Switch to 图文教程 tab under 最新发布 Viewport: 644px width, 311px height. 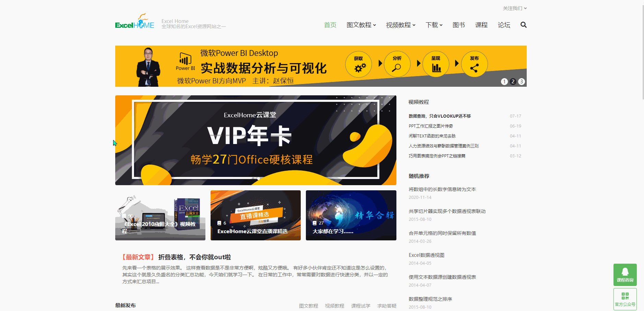(x=308, y=306)
